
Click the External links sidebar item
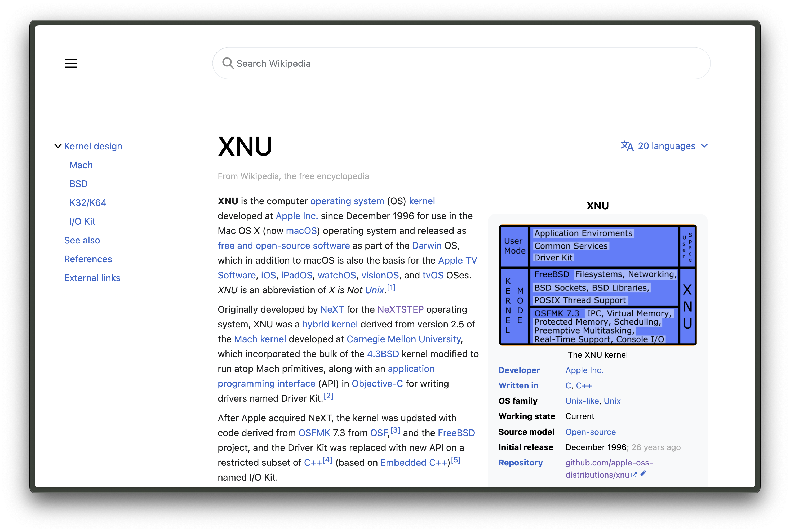(x=92, y=277)
